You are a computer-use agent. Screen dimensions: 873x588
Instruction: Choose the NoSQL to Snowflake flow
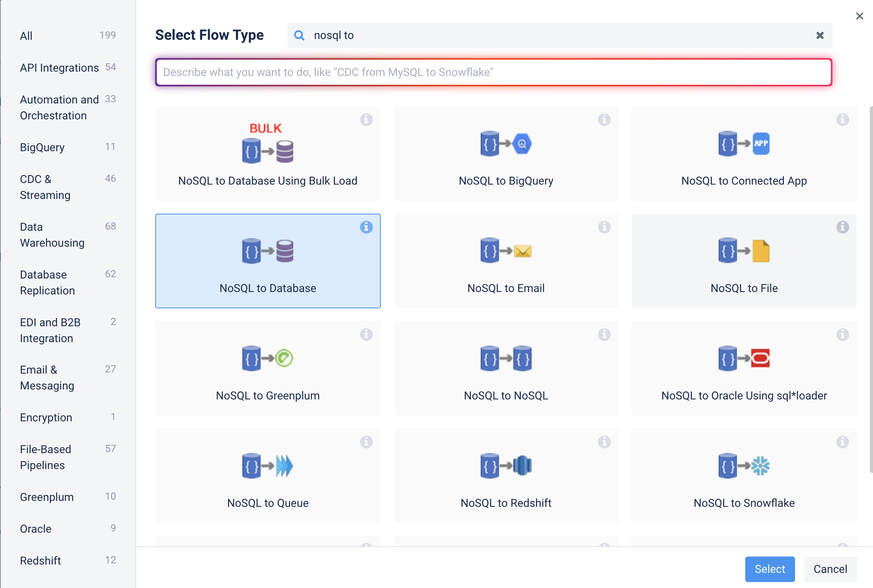coord(744,476)
